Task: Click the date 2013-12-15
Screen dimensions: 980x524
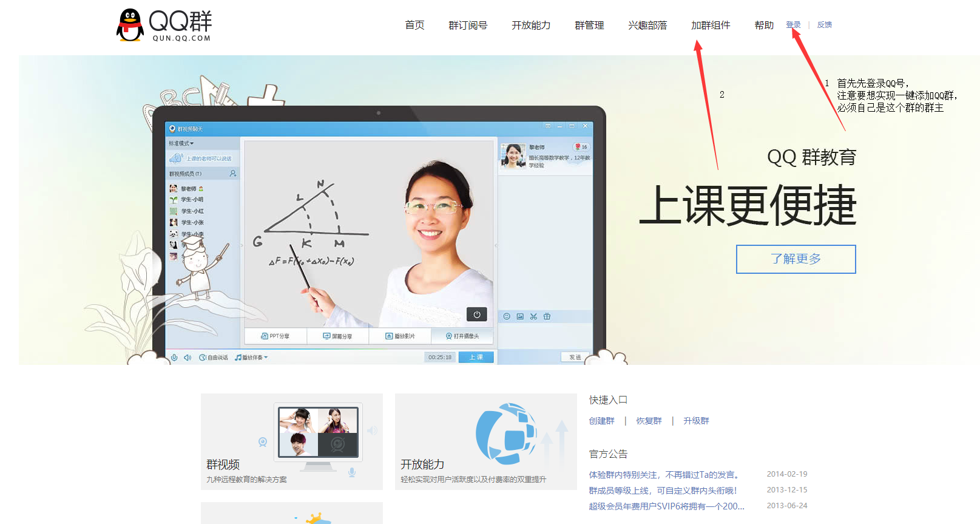Action: pos(787,490)
